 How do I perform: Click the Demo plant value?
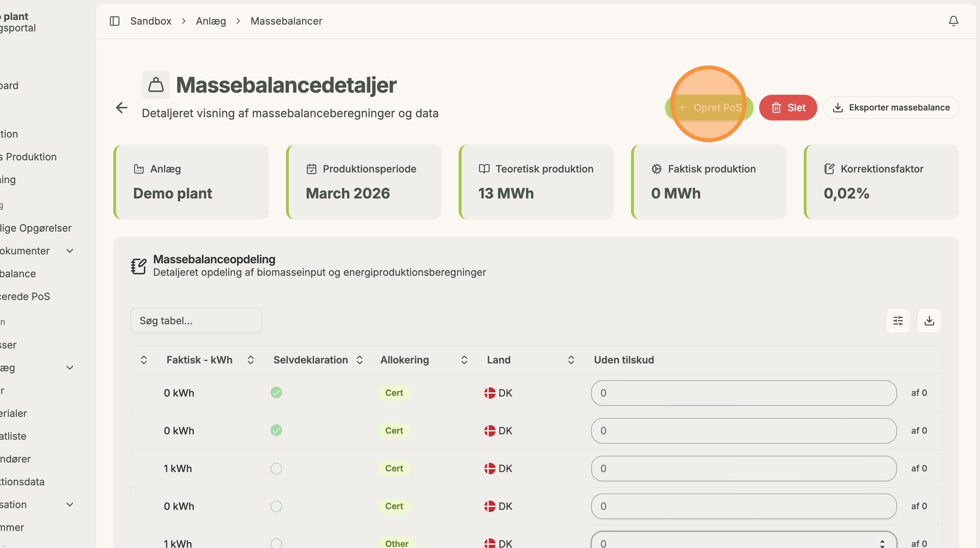click(173, 194)
